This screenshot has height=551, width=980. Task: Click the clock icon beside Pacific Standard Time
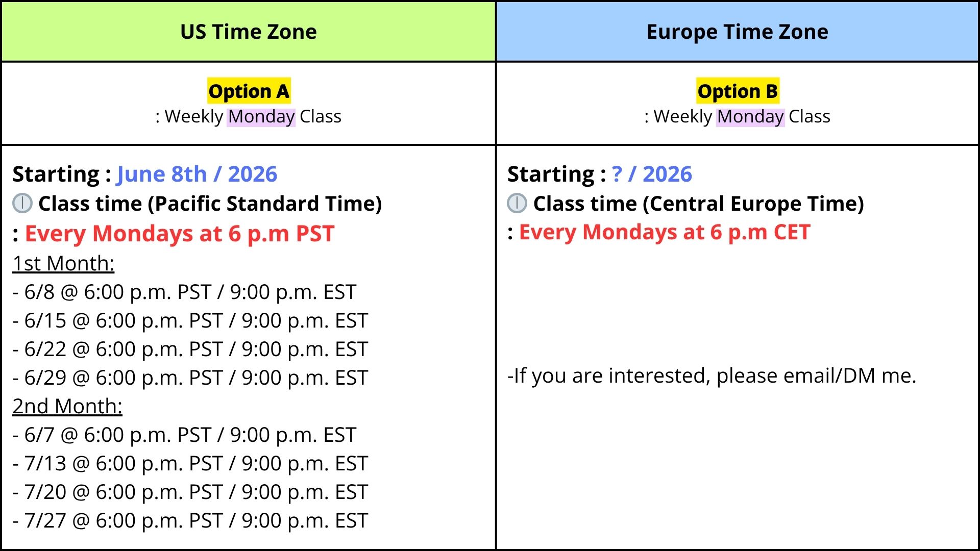(x=22, y=203)
